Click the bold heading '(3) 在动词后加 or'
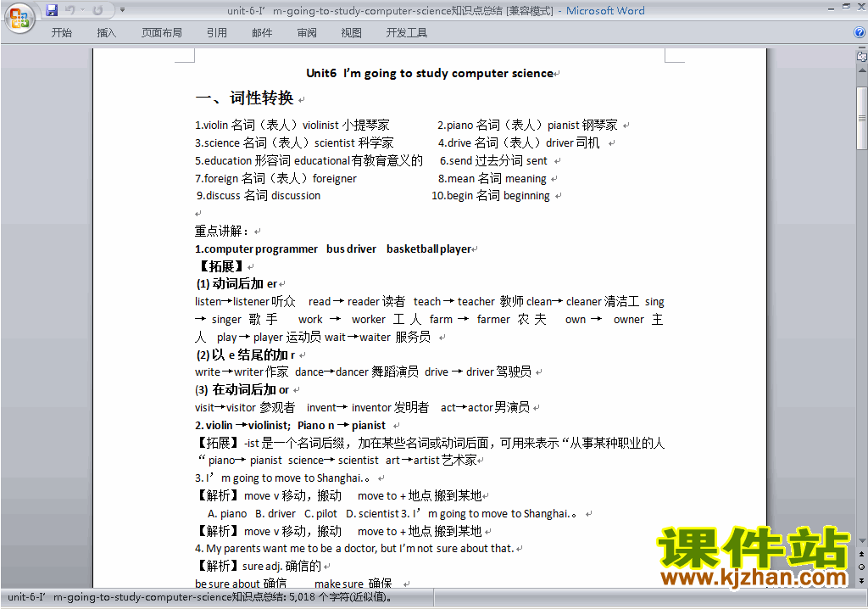The image size is (868, 609). pos(242,389)
